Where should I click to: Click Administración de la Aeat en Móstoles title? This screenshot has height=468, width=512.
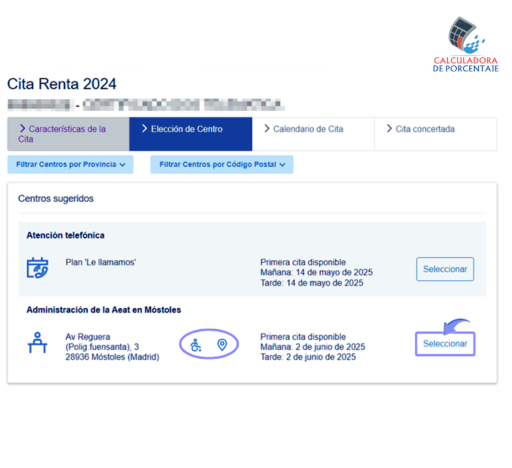pos(104,310)
